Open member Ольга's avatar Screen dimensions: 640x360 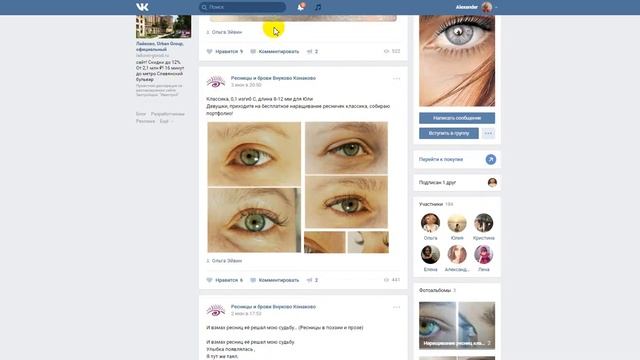click(430, 223)
